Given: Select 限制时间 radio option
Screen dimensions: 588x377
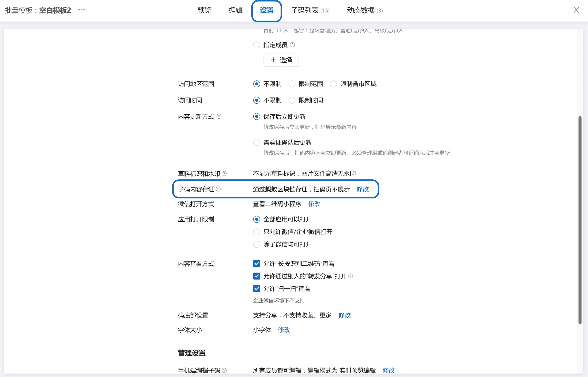Looking at the screenshot, I should coord(292,100).
